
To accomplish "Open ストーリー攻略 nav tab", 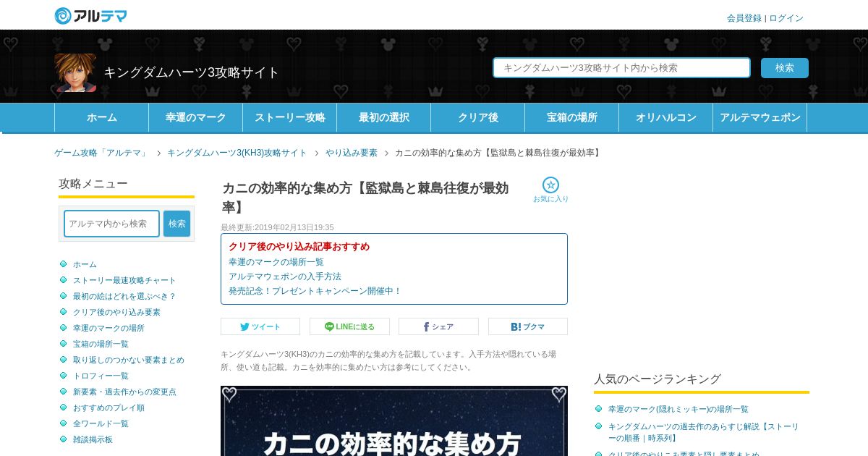I will click(289, 117).
